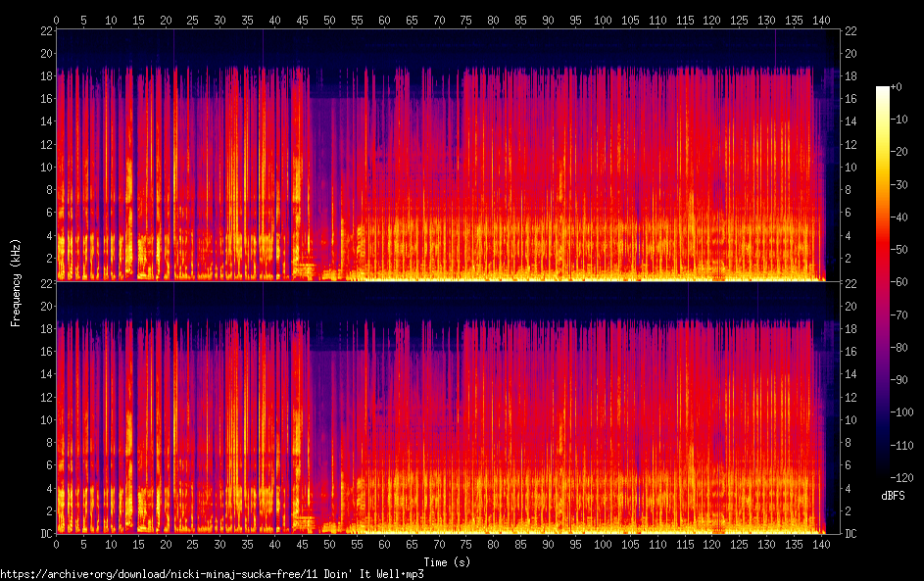Viewport: 924px width, 581px height.
Task: Click the 120 mark on the bottom time axis
Action: 714,544
